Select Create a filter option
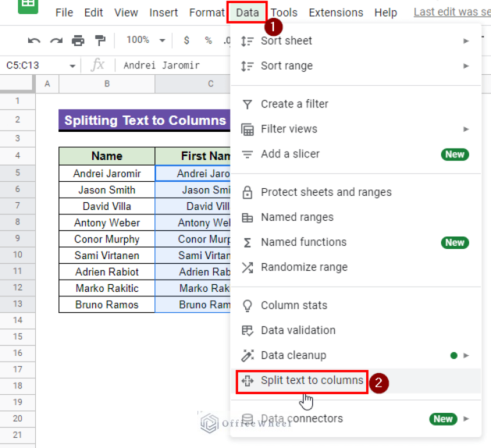The height and width of the screenshot is (448, 491). (294, 104)
